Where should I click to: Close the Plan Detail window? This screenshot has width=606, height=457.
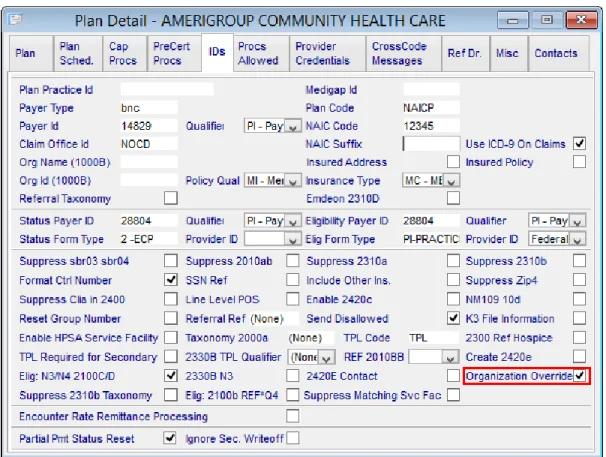pyautogui.click(x=581, y=20)
